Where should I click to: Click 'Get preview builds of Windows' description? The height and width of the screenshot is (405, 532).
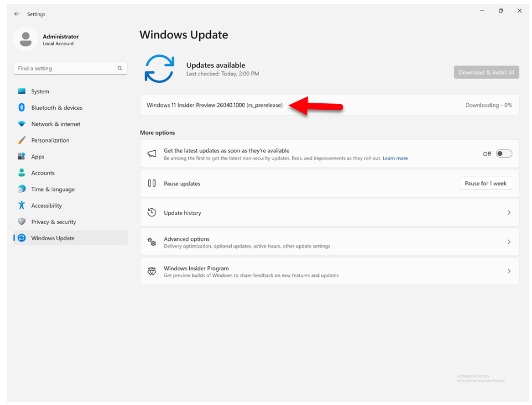tap(251, 276)
